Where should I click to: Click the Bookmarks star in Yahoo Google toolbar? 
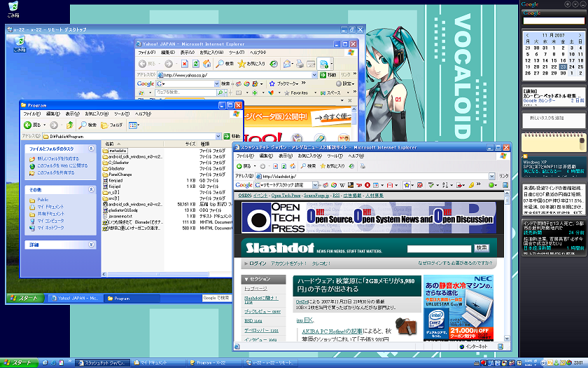tap(272, 83)
